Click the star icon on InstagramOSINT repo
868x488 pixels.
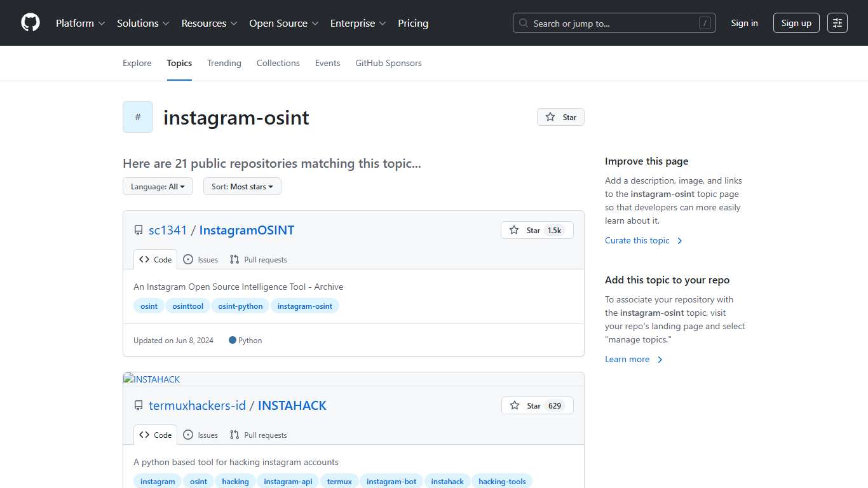[513, 230]
